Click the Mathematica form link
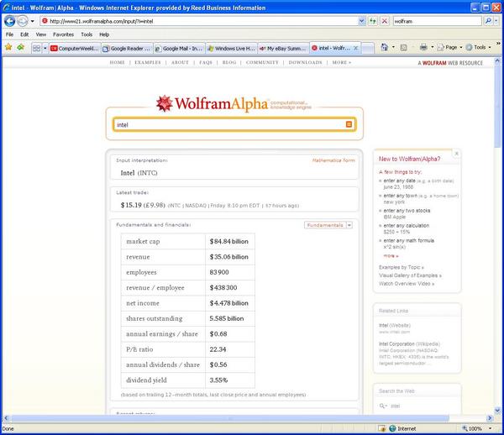Image resolution: width=504 pixels, height=435 pixels. [333, 160]
